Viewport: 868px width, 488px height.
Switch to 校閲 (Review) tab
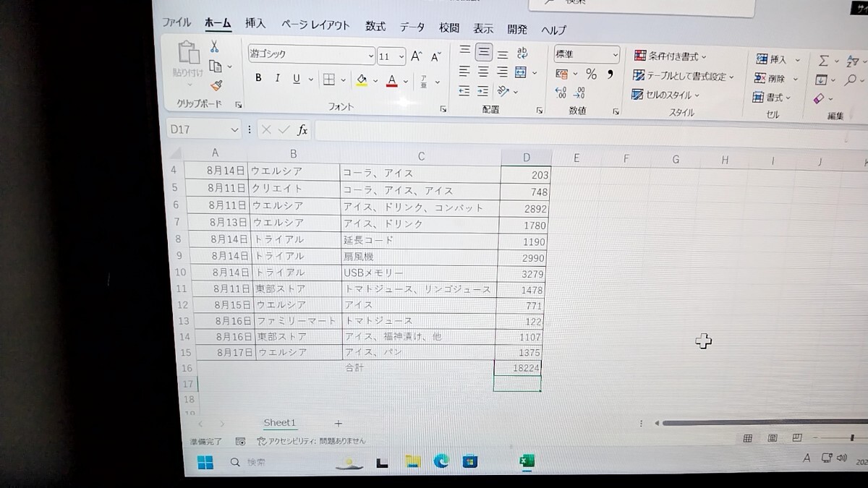pyautogui.click(x=448, y=28)
